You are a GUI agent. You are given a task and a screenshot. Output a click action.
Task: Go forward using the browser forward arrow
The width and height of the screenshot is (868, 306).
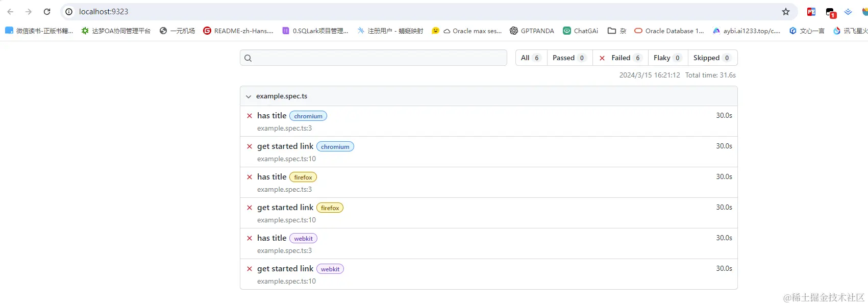(29, 11)
